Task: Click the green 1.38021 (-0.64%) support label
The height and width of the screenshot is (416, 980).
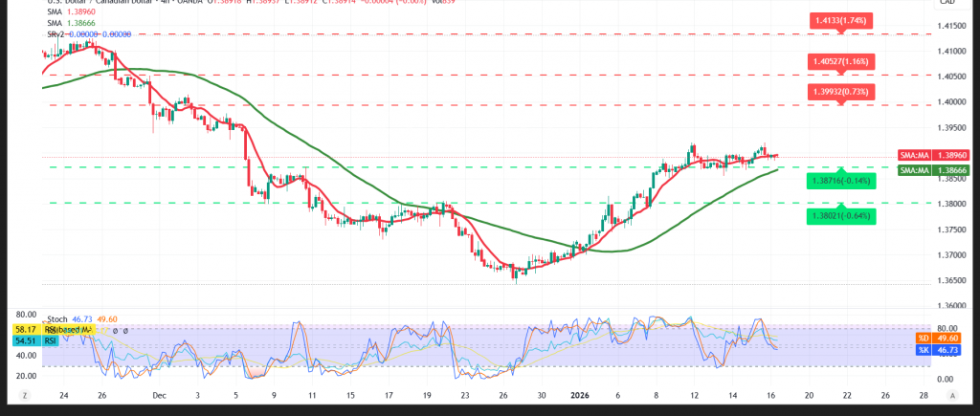Action: 841,216
